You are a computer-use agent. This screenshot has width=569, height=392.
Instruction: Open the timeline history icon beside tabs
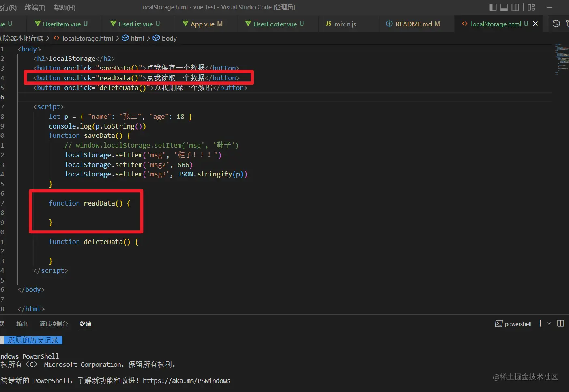click(556, 24)
